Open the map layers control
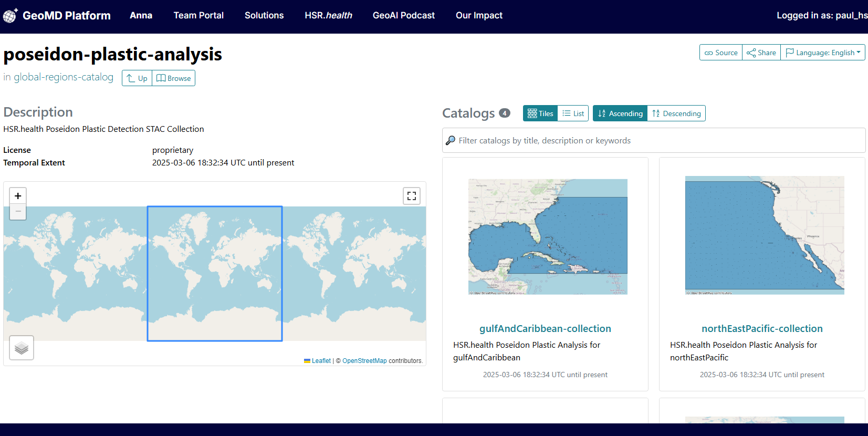868x436 pixels. [22, 348]
